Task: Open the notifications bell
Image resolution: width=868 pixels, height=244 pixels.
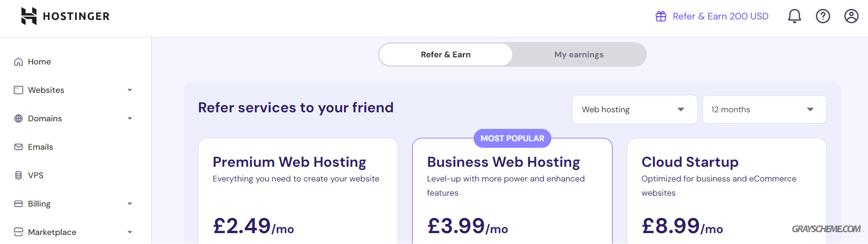Action: (795, 16)
